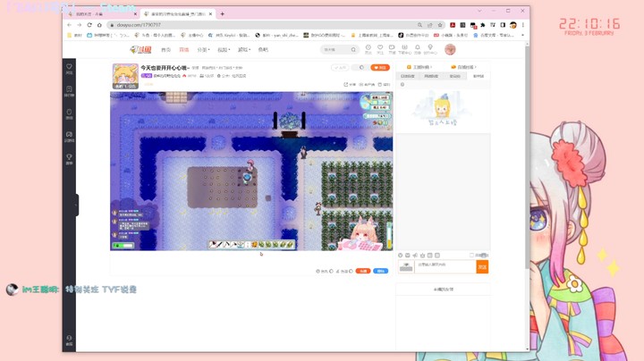Open the followed-channels heart icon in header
Viewport: 644px width, 361px height.
380,49
